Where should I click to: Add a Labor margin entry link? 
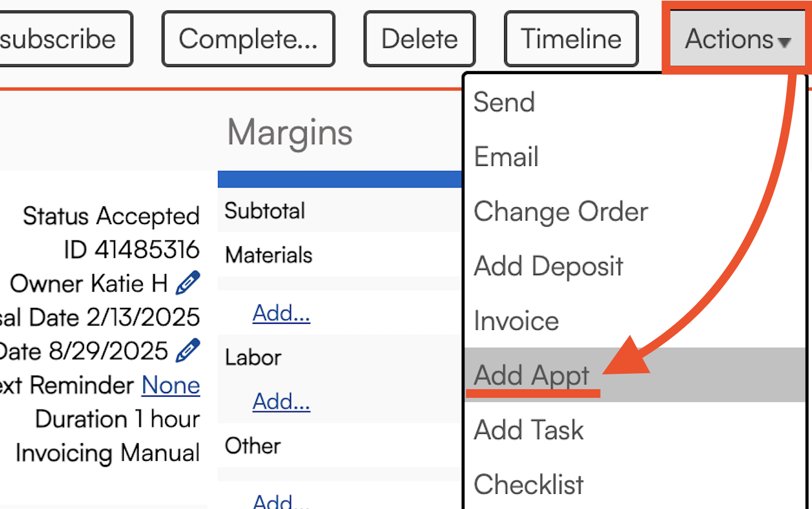tap(281, 401)
